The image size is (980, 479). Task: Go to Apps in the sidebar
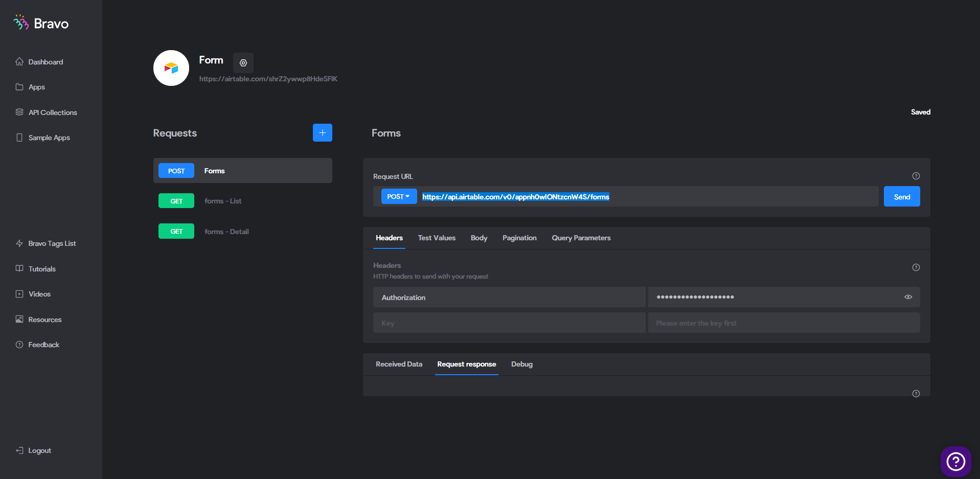pos(30,87)
